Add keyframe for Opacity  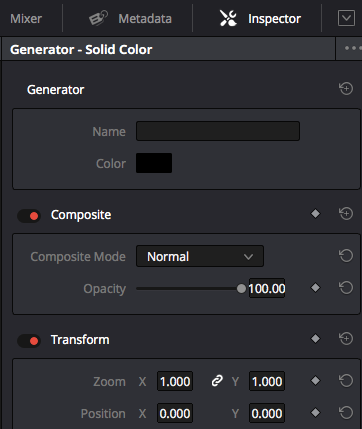coord(315,288)
